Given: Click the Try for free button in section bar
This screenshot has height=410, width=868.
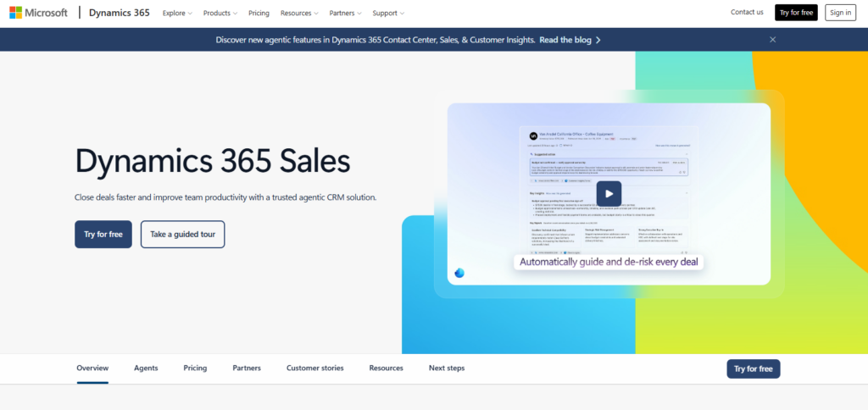Looking at the screenshot, I should pyautogui.click(x=754, y=369).
